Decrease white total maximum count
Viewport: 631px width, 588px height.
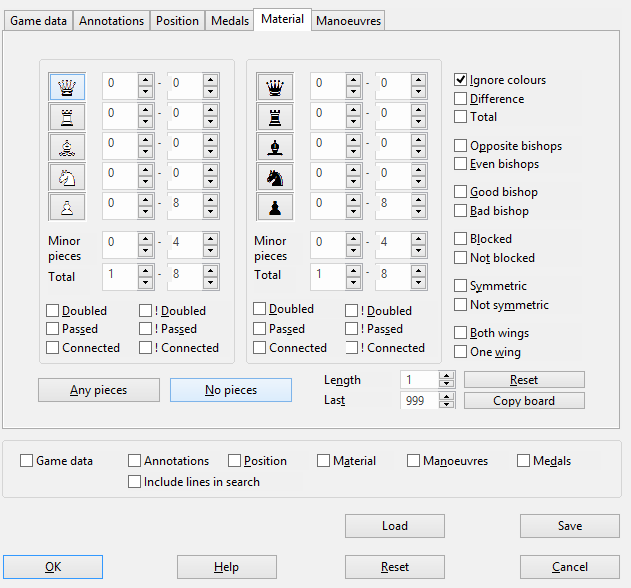coord(210,283)
